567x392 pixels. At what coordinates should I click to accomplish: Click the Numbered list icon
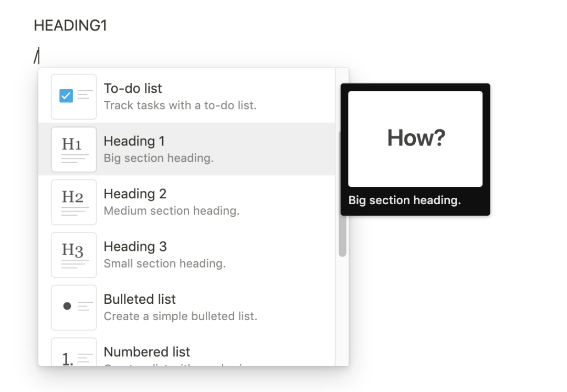click(74, 352)
